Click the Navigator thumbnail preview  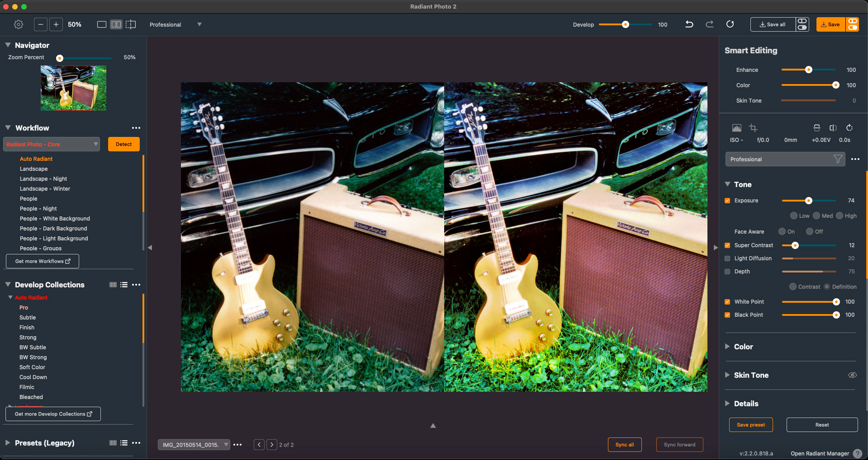(x=73, y=88)
